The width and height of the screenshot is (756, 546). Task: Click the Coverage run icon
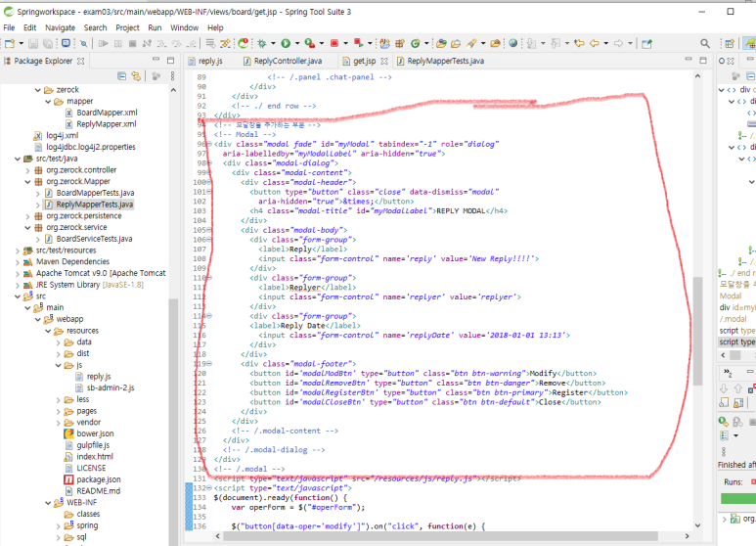pos(310,43)
